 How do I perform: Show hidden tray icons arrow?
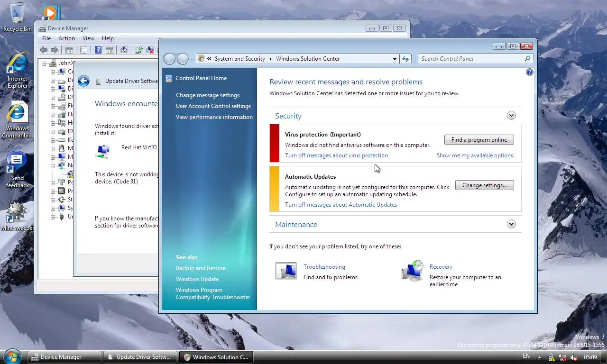[x=539, y=357]
